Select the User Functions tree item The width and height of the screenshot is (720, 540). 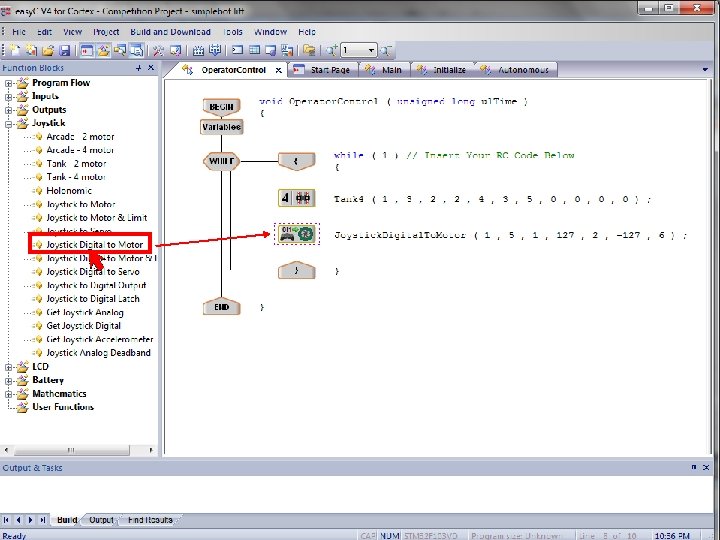tap(62, 407)
